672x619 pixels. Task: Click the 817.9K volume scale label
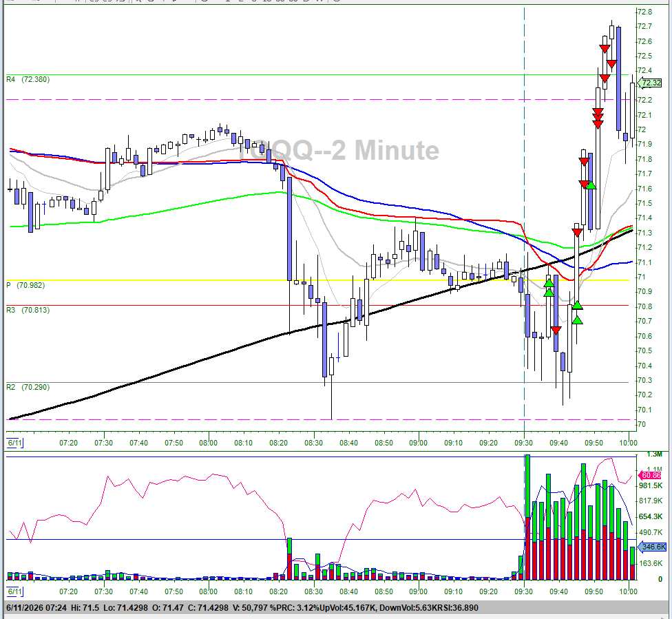click(651, 501)
